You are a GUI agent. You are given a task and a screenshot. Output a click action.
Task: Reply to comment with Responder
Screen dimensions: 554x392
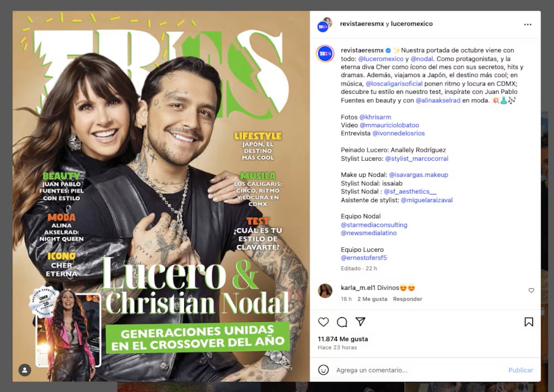(407, 299)
